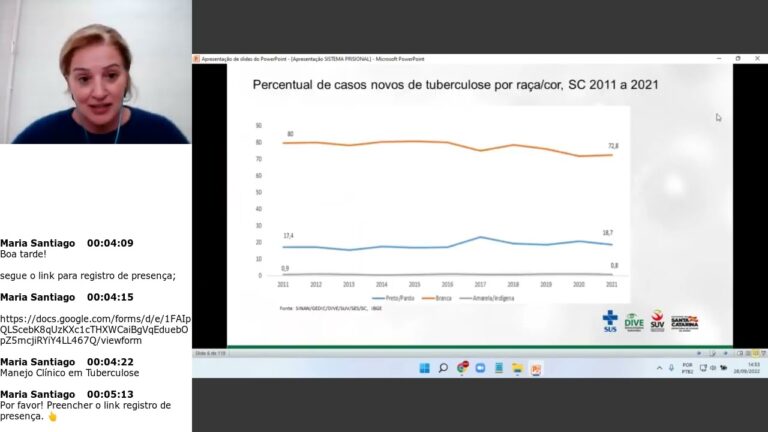Click the slide counter in the status bar

(x=211, y=353)
